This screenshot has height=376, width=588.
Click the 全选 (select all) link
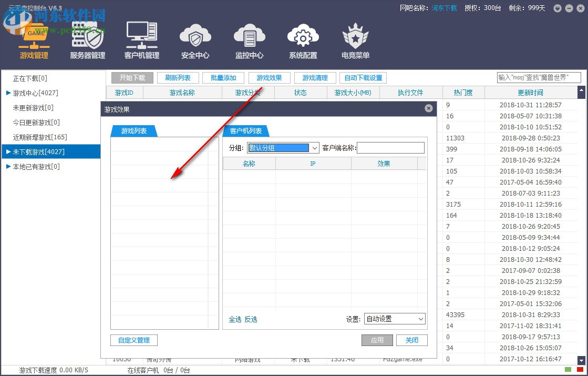[x=235, y=319]
